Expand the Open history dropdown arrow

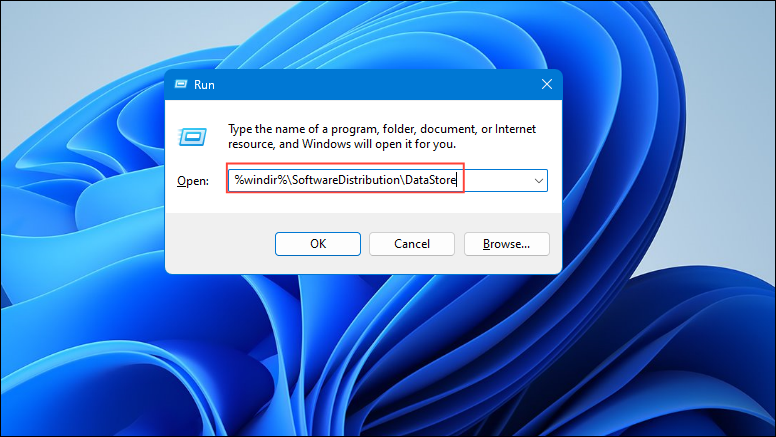point(538,181)
